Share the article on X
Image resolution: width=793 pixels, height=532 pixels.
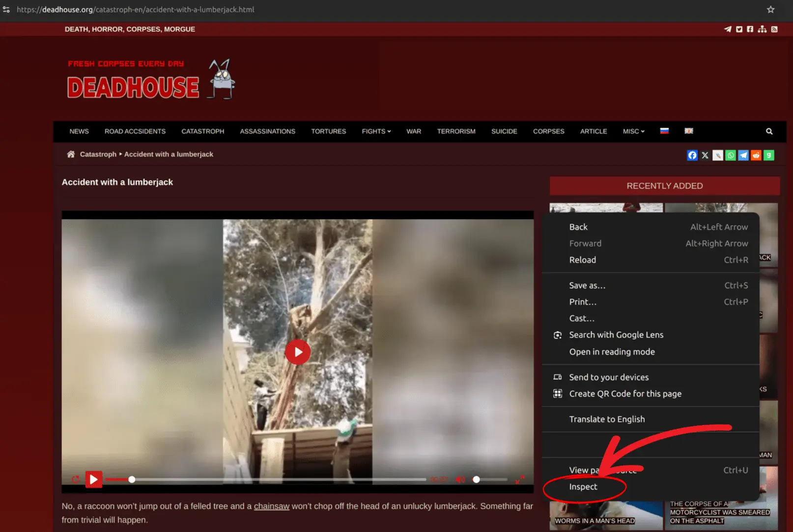(705, 155)
